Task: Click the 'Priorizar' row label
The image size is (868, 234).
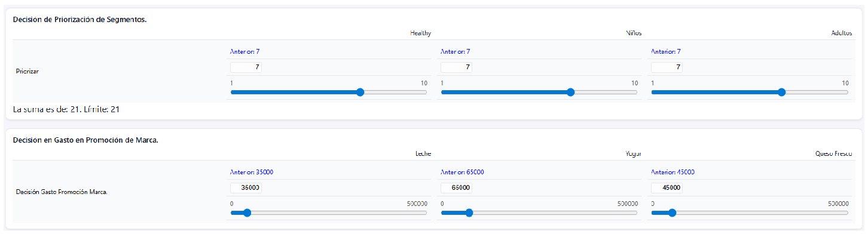Action: coord(27,71)
